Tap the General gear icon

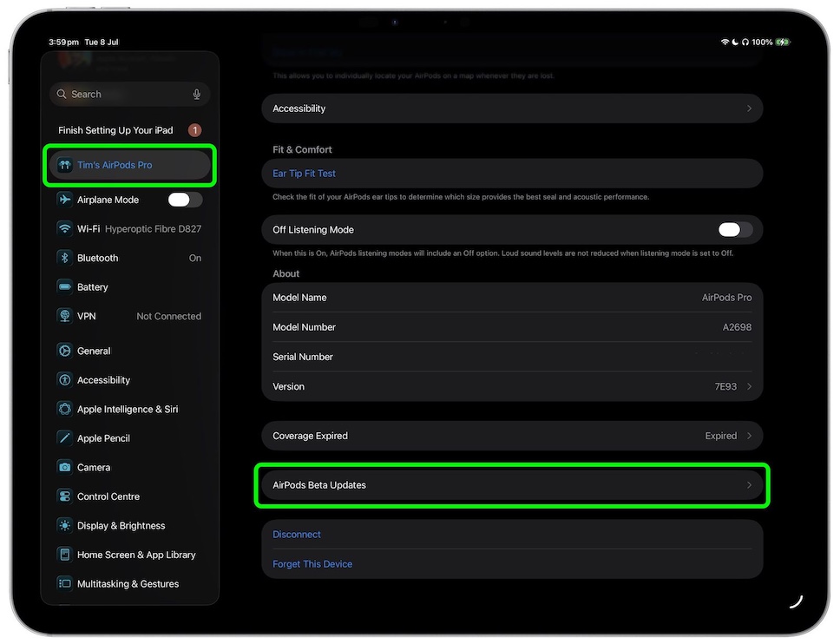point(64,352)
